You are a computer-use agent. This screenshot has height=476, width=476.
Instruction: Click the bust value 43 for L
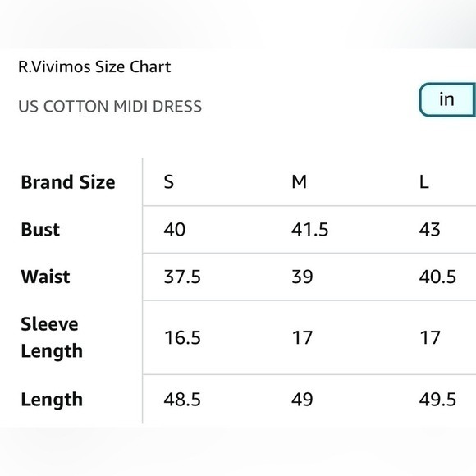[429, 229]
